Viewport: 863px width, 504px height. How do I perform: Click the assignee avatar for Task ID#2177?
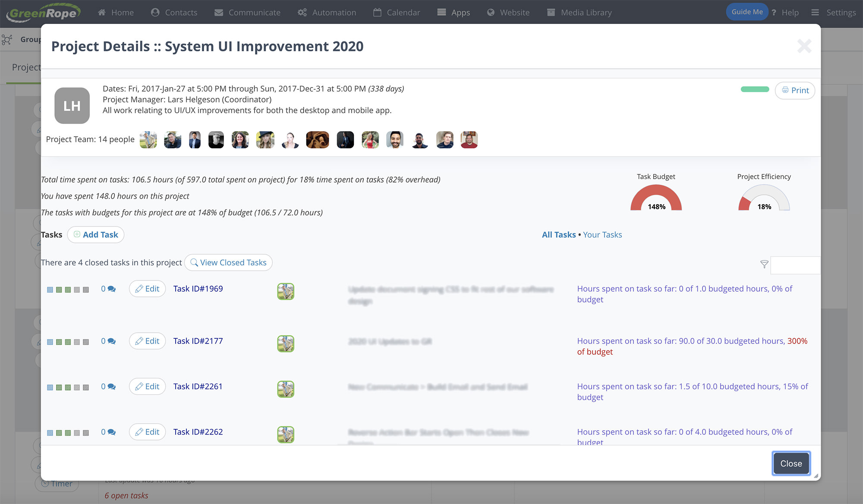pos(286,344)
